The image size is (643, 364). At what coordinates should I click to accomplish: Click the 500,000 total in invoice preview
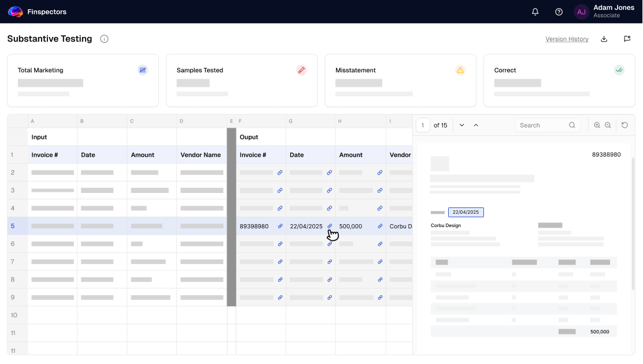600,332
